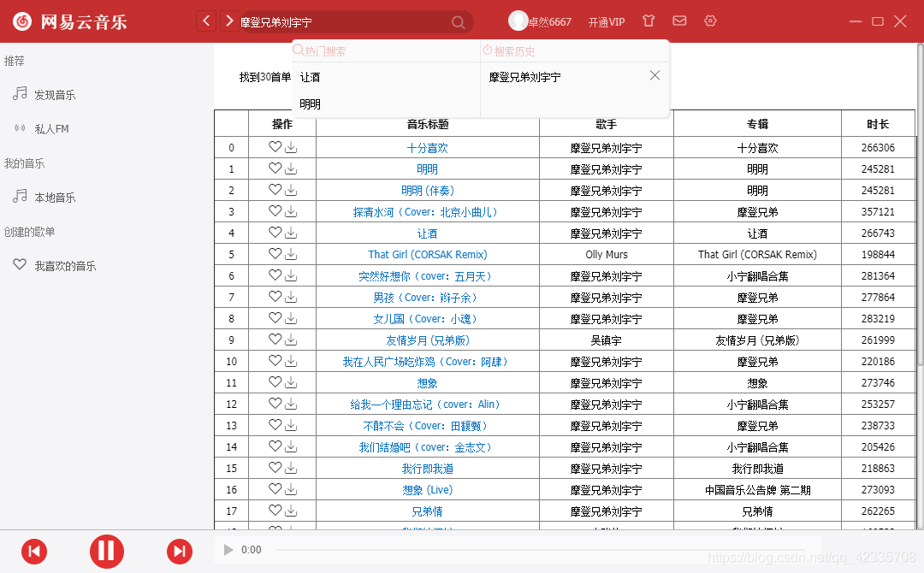Select album cell 中国音乐公告牌 第二期
The width and height of the screenshot is (924, 573).
point(758,490)
